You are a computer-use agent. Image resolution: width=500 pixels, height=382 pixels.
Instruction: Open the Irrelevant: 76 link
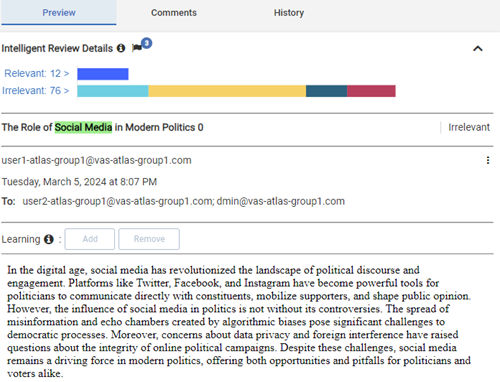(x=36, y=90)
